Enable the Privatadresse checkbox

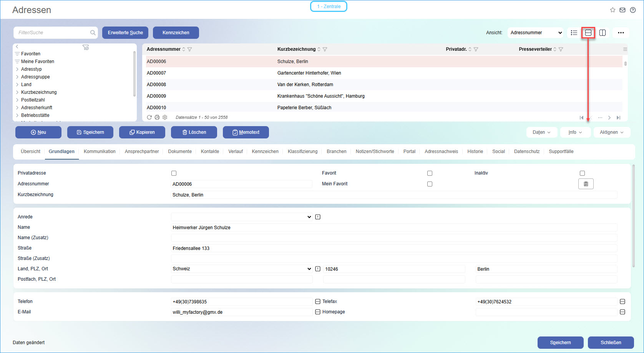pyautogui.click(x=174, y=173)
